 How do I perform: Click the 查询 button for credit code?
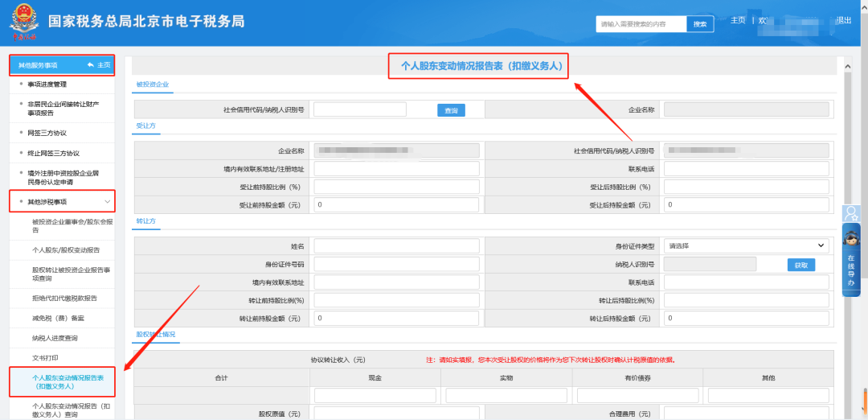tap(451, 110)
